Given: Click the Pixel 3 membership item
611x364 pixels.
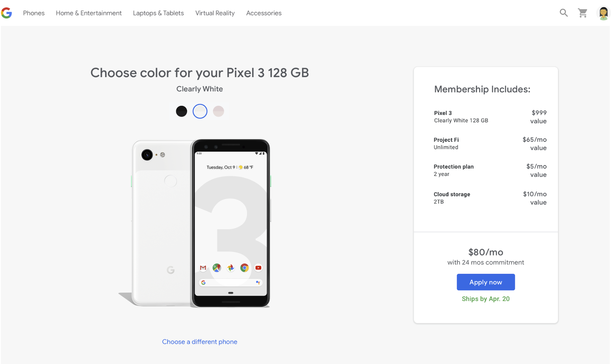Looking at the screenshot, I should point(461,117).
